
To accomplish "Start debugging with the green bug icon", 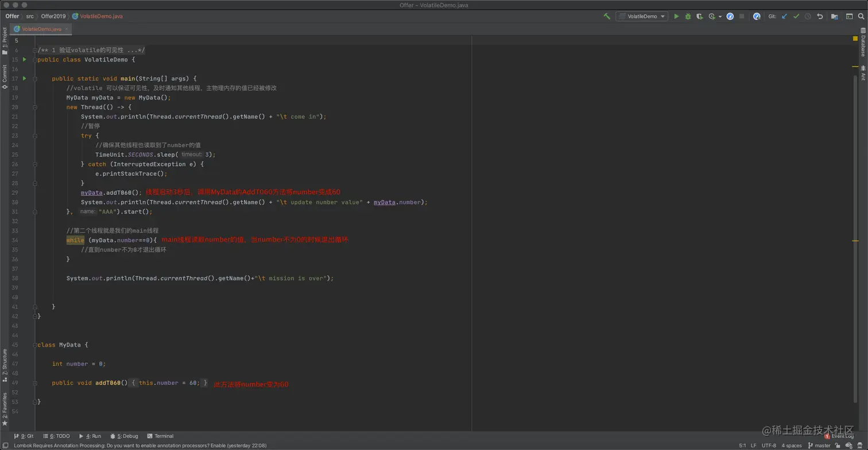I will [x=688, y=16].
